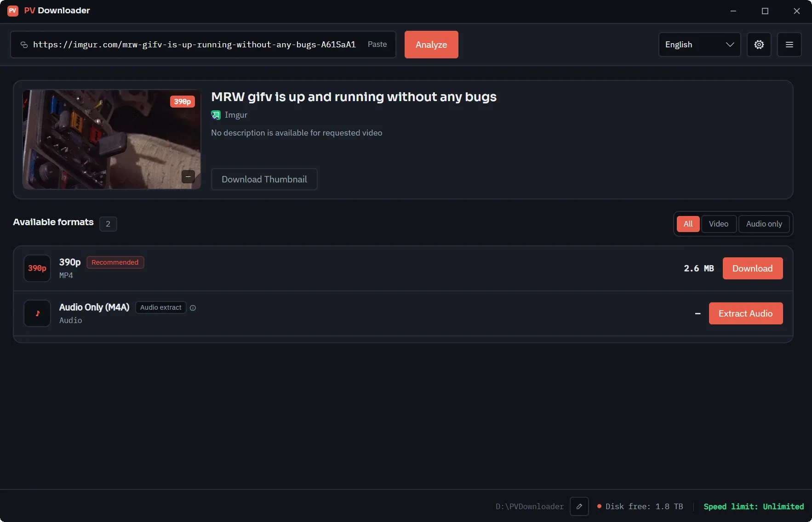Click the Imgur source label
The height and width of the screenshot is (522, 812).
[x=236, y=115]
